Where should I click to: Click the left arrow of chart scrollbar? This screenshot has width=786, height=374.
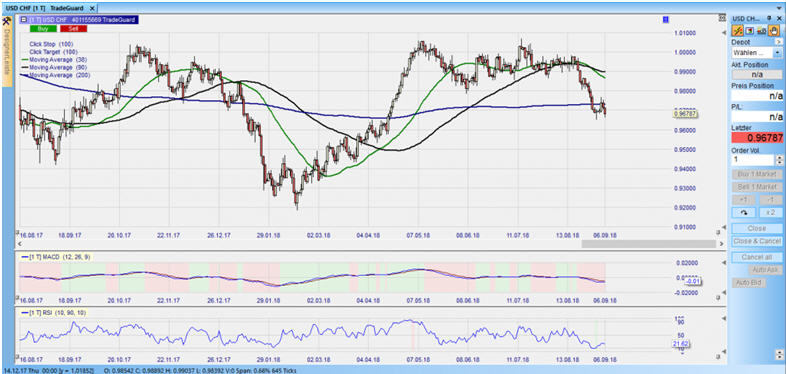click(20, 244)
